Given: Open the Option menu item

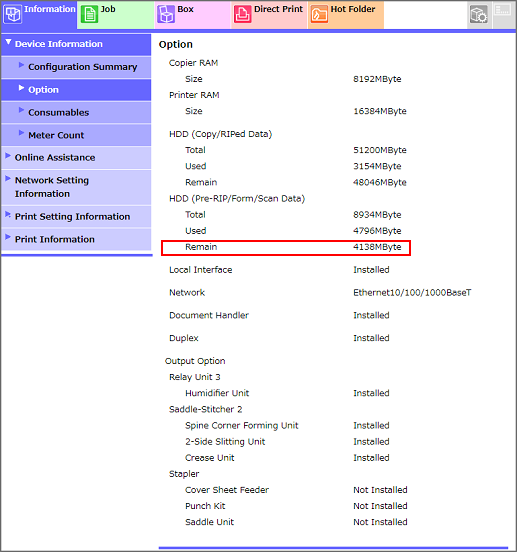Looking at the screenshot, I should tap(76, 90).
